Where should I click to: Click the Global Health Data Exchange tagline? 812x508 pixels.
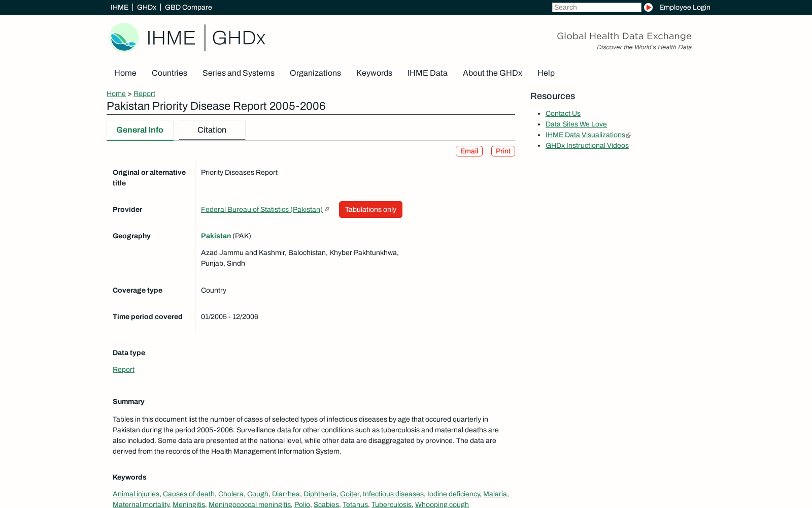(x=624, y=36)
